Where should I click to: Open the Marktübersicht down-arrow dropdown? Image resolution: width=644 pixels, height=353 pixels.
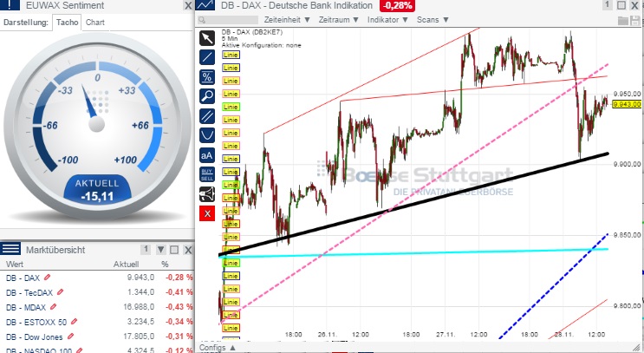161,250
